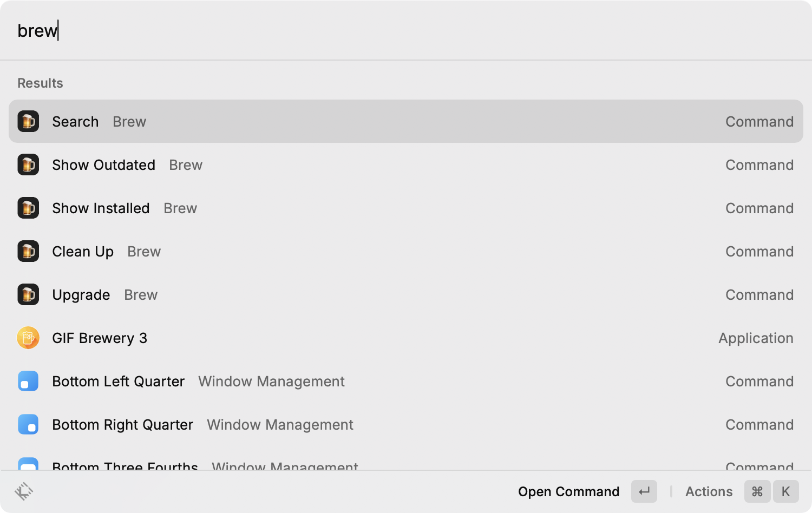Click the Bottom Left Quarter window icon
The image size is (812, 513).
click(28, 381)
